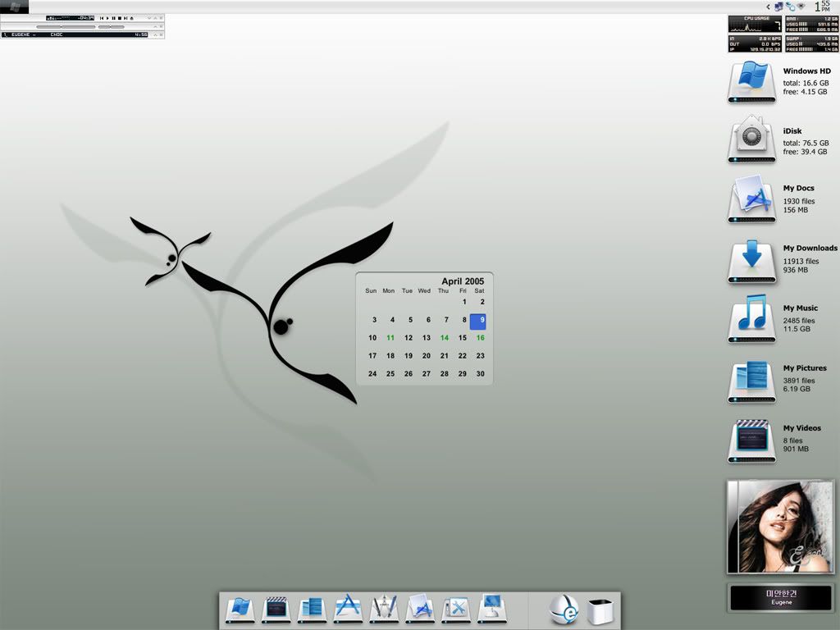Play the track in media player
Screen dimensions: 840x630
tap(107, 18)
